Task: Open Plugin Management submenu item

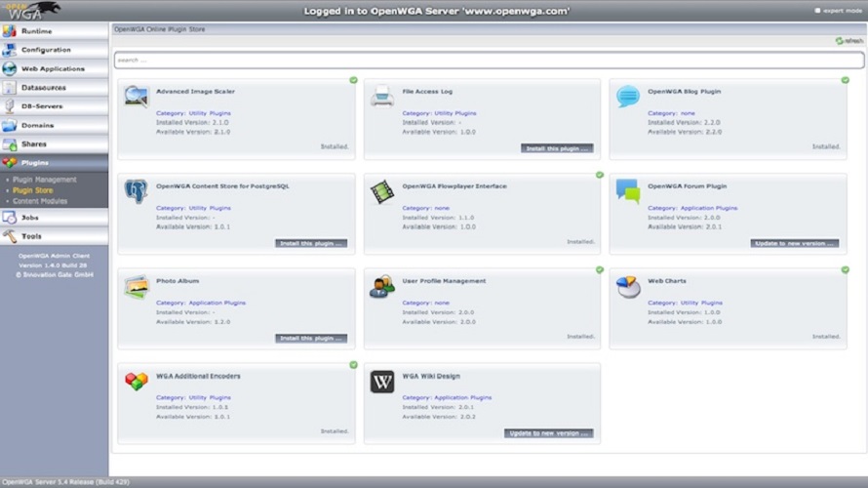Action: point(44,180)
